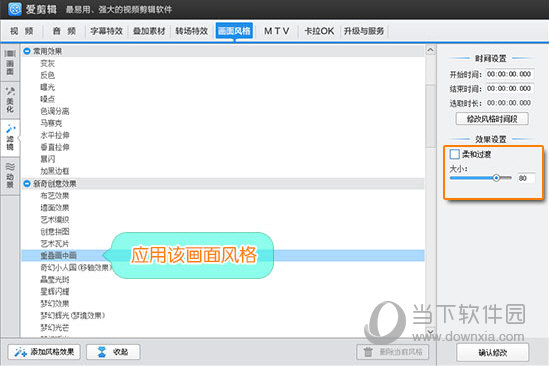
Task: Select the 布艺效果 item
Action: (x=55, y=195)
